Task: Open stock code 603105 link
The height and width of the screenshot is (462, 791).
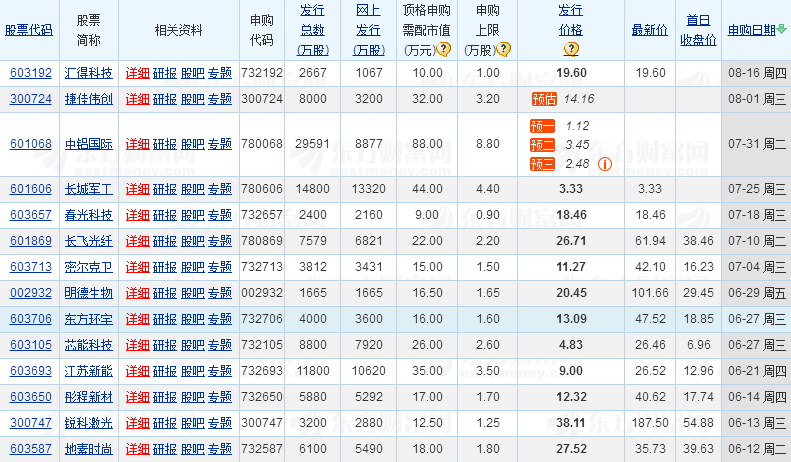Action: coord(31,345)
